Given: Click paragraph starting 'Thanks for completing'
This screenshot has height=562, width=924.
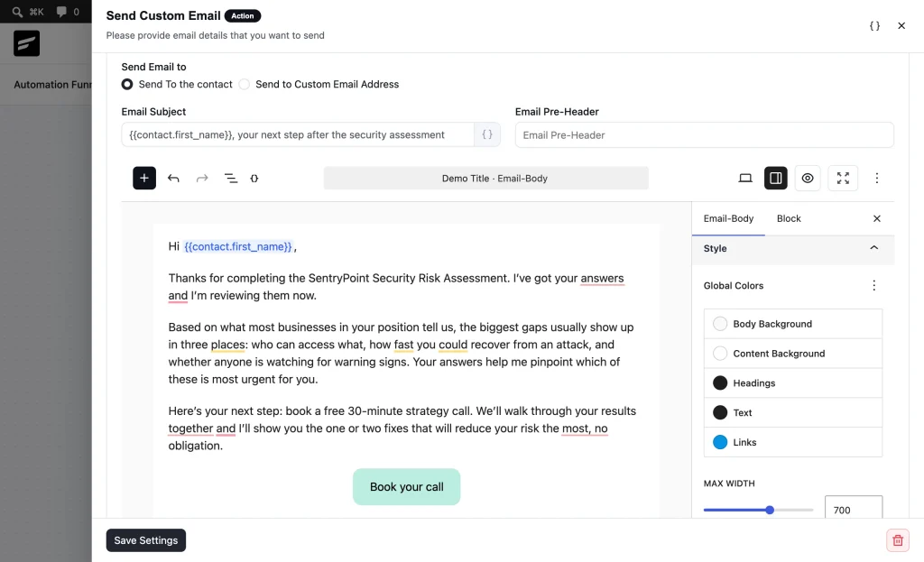Looking at the screenshot, I should [x=396, y=287].
